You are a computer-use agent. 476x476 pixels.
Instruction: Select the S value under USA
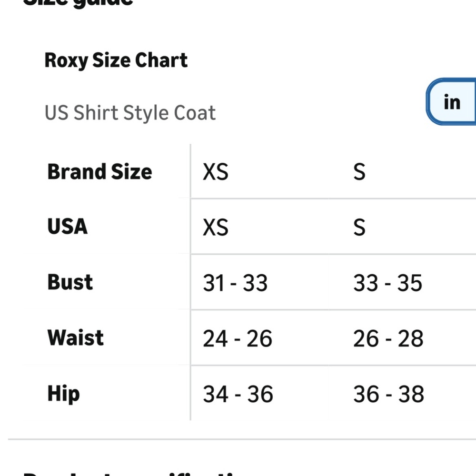360,228
